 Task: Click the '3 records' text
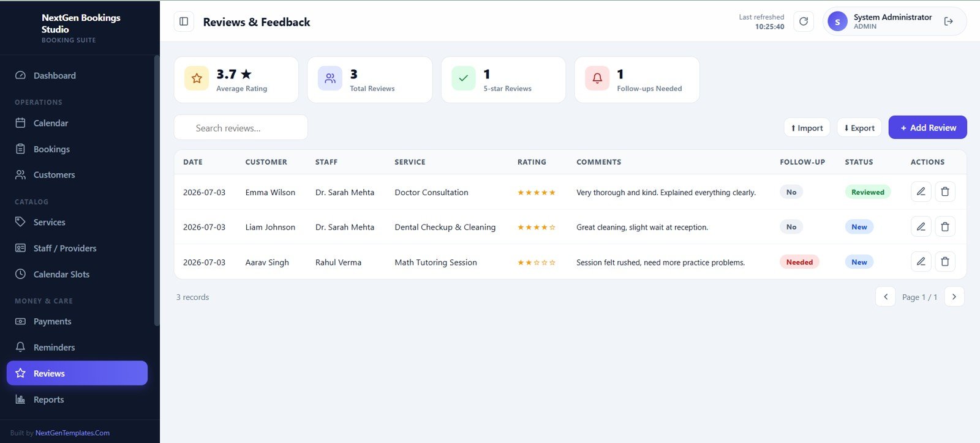(193, 297)
